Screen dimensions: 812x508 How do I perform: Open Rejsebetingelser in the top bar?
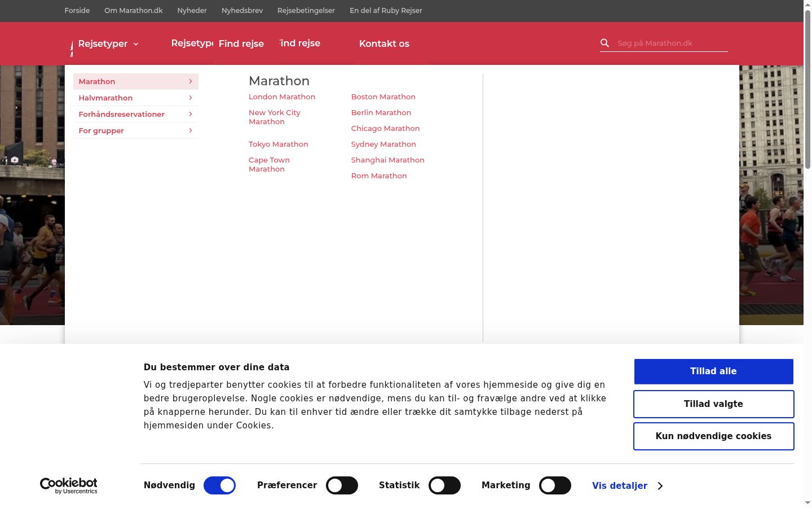pos(306,10)
